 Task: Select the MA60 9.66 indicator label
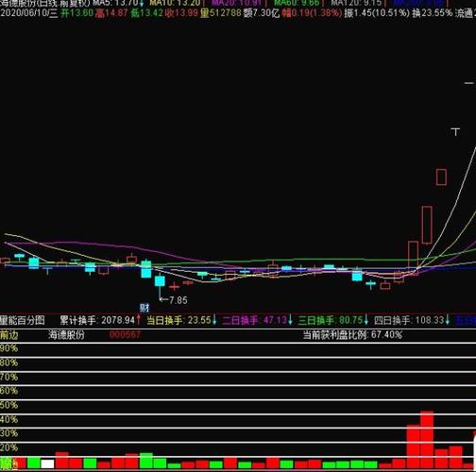pyautogui.click(x=297, y=3)
